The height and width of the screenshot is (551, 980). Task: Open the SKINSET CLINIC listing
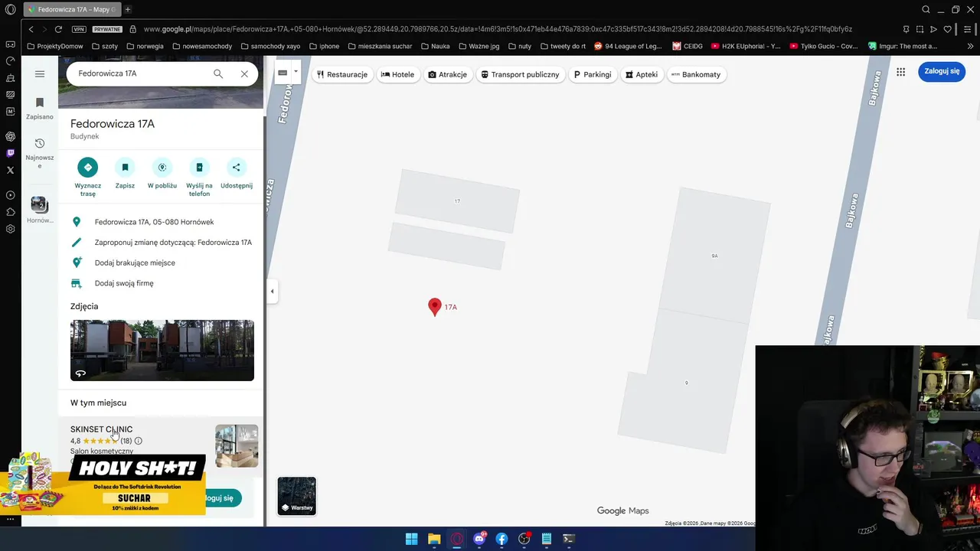pyautogui.click(x=101, y=429)
